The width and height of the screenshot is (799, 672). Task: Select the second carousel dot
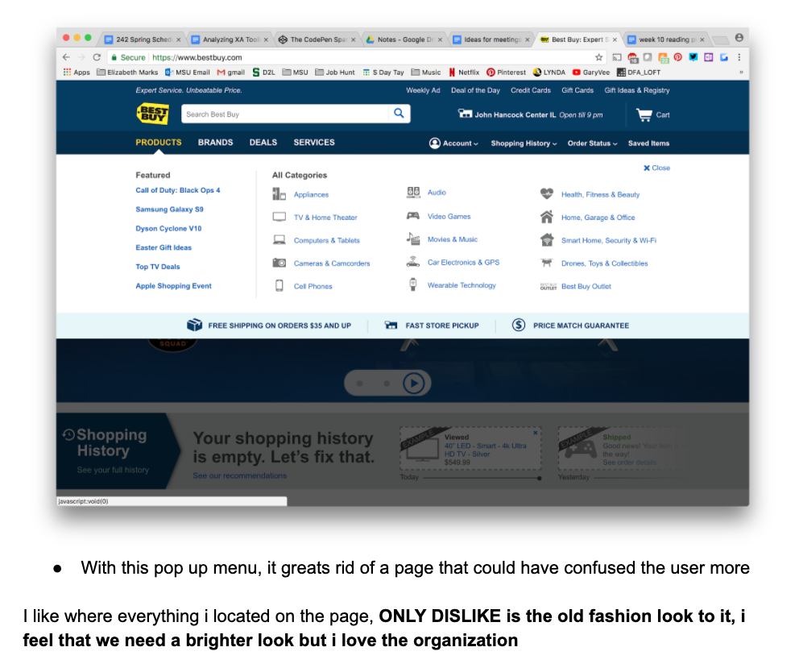tap(387, 383)
